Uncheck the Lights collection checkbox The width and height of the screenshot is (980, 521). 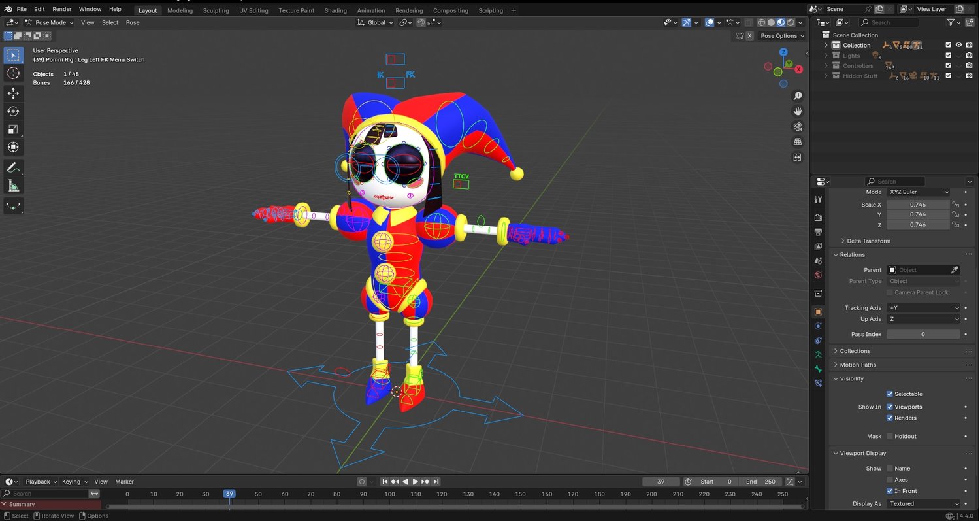click(x=949, y=56)
